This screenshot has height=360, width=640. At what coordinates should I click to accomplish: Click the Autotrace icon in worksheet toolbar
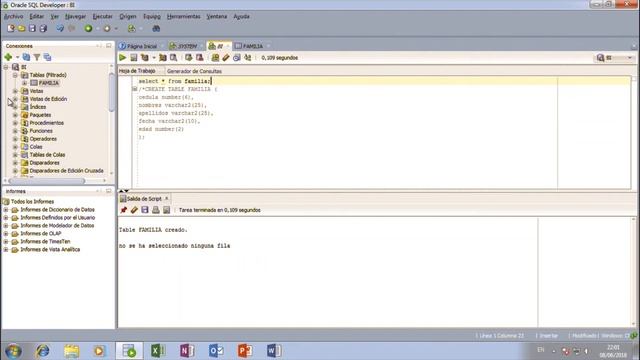[163, 58]
